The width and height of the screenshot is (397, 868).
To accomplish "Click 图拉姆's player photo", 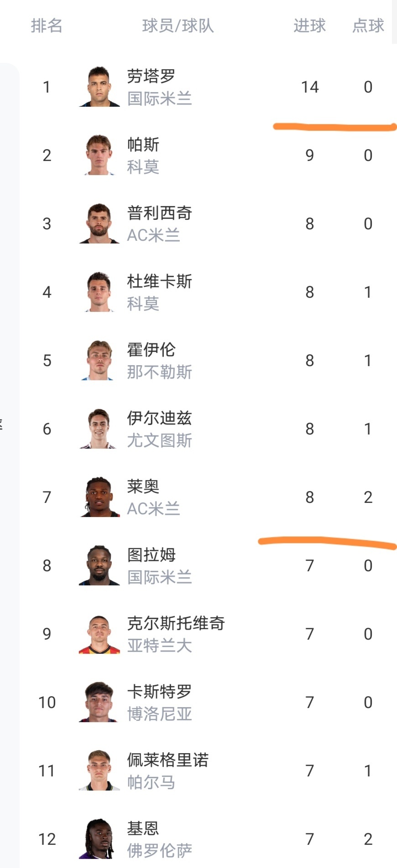I will click(x=99, y=565).
